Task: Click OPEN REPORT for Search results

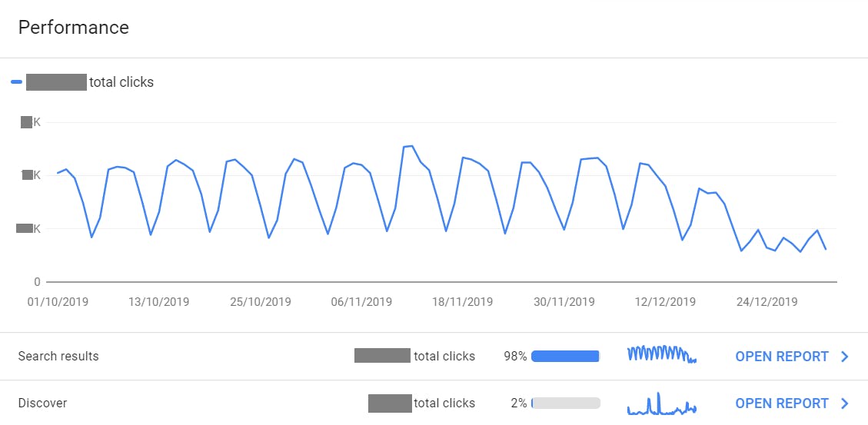Action: click(781, 357)
